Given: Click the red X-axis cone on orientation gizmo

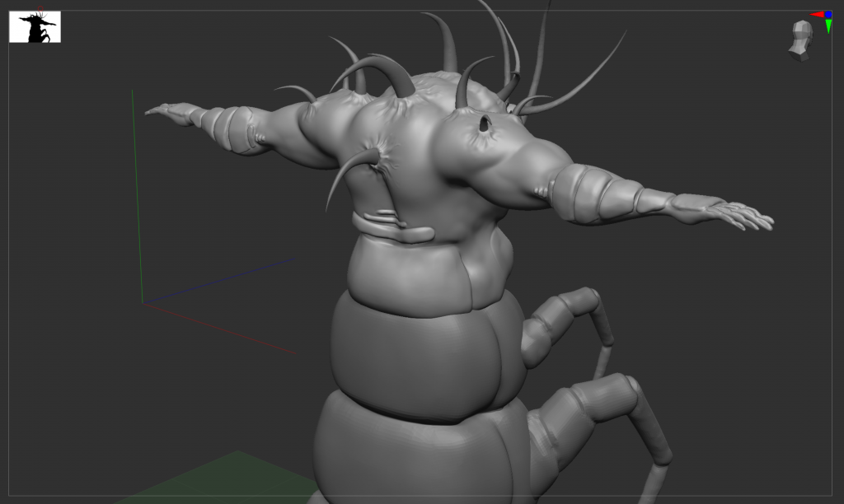Looking at the screenshot, I should (x=817, y=15).
